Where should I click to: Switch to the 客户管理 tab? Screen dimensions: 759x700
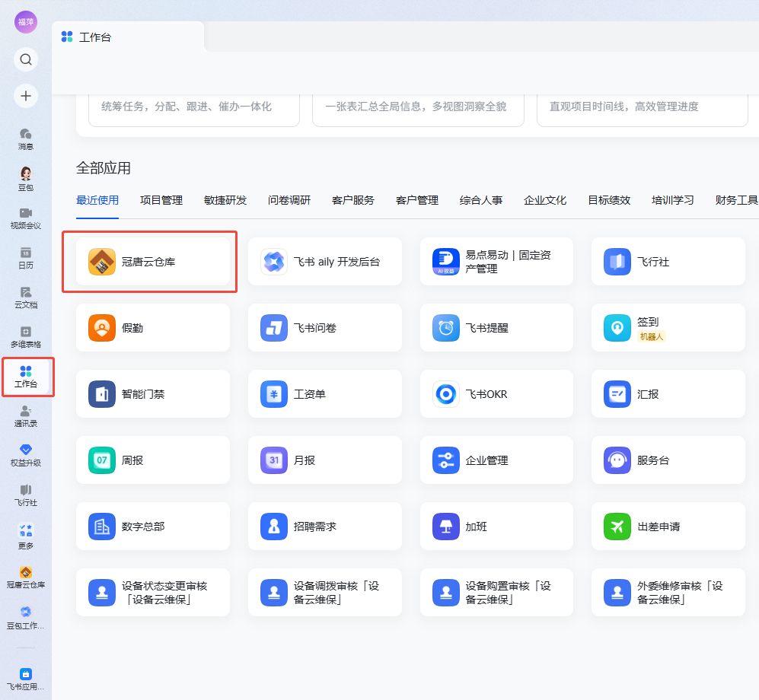pos(416,200)
